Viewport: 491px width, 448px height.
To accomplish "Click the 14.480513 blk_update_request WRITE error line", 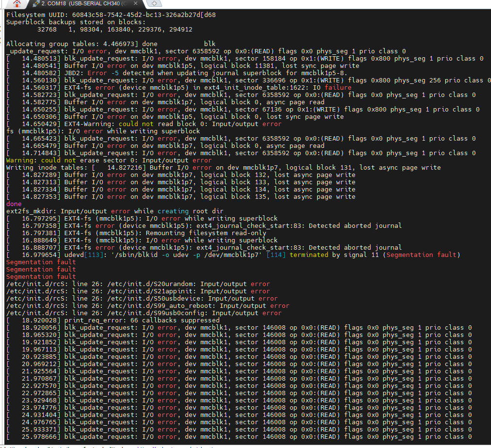I will 245,59.
